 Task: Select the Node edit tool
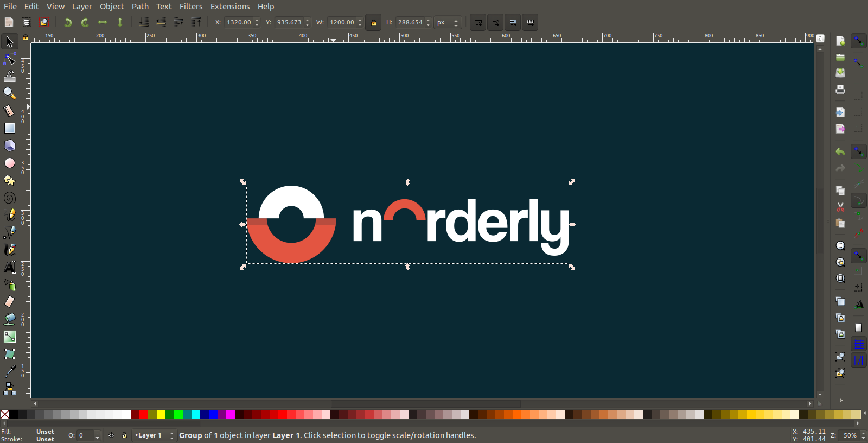click(10, 59)
